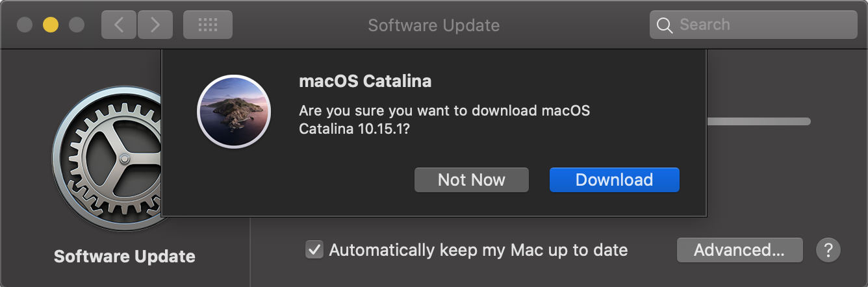Click inside the Search field
868x287 pixels.
(760, 25)
